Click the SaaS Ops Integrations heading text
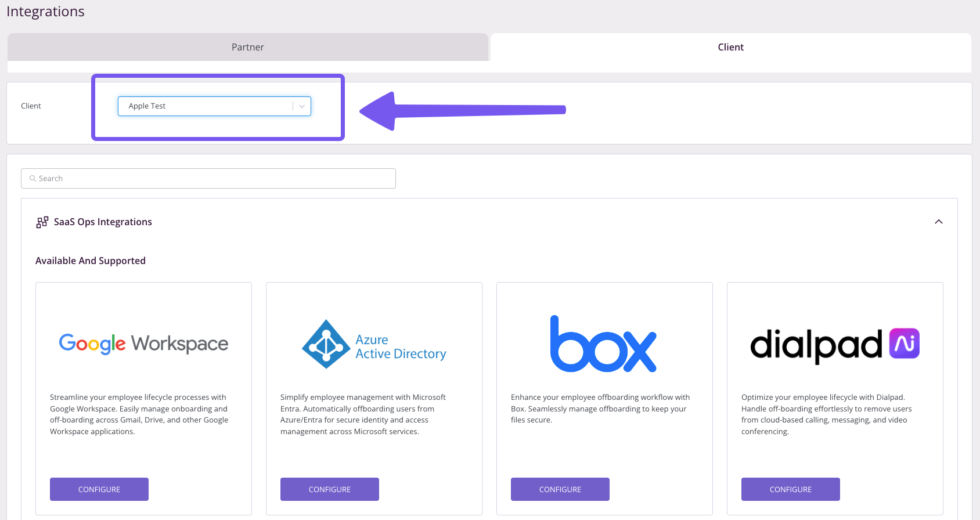Screen dimensions: 980x520 click(103, 222)
